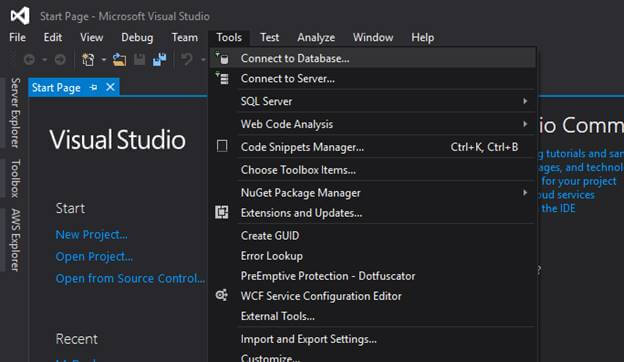Image resolution: width=624 pixels, height=362 pixels.
Task: Click the WCF Service Configuration Editor icon
Action: point(222,296)
